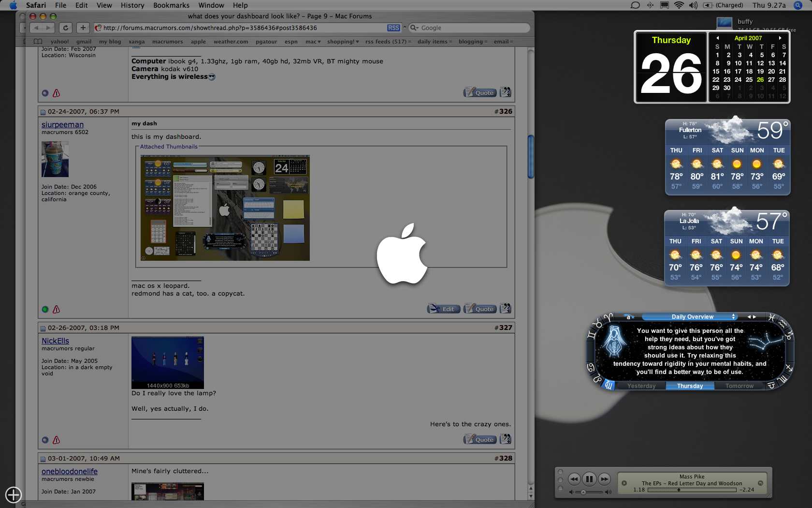
Task: Expand 'blogging' bookmark folder
Action: pyautogui.click(x=473, y=42)
